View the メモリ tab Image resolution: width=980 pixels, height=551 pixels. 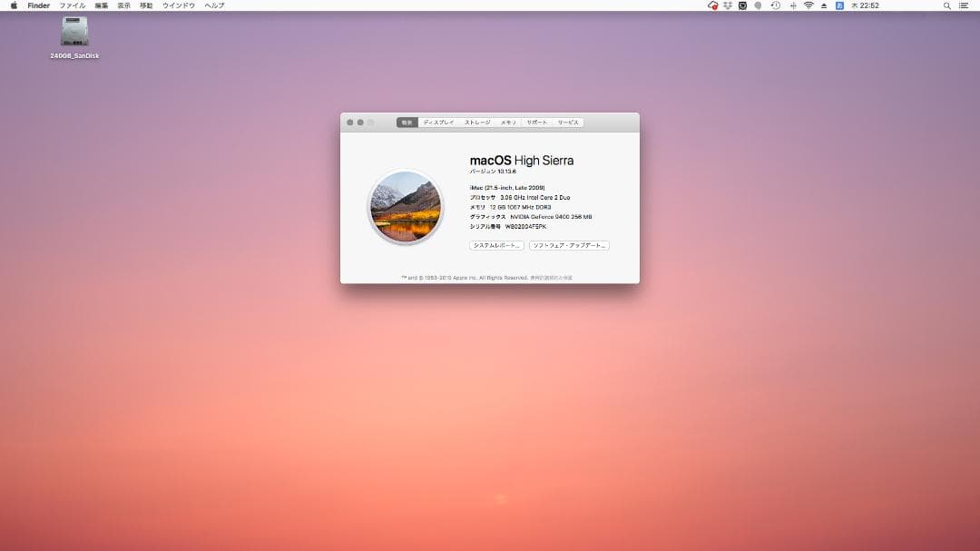coord(508,122)
